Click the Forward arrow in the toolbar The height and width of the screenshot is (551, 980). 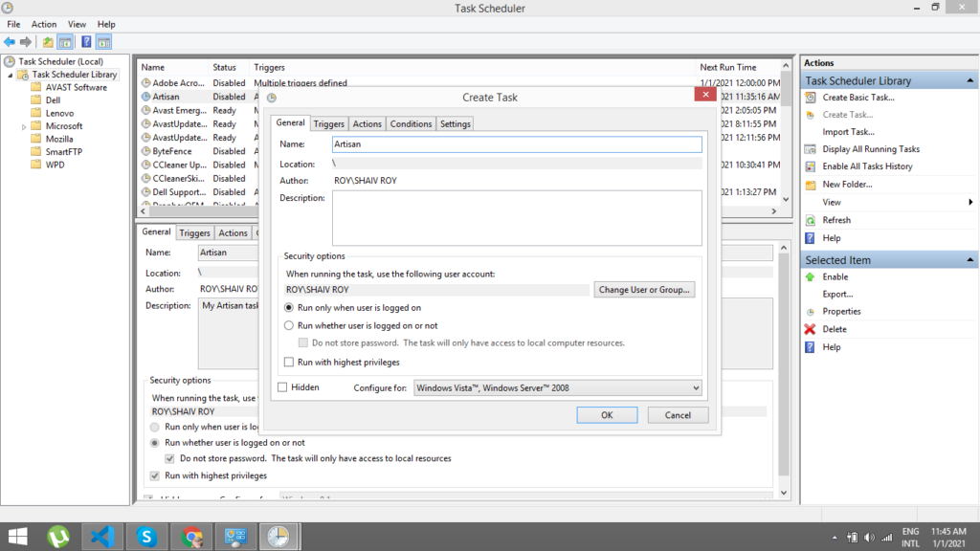(26, 42)
